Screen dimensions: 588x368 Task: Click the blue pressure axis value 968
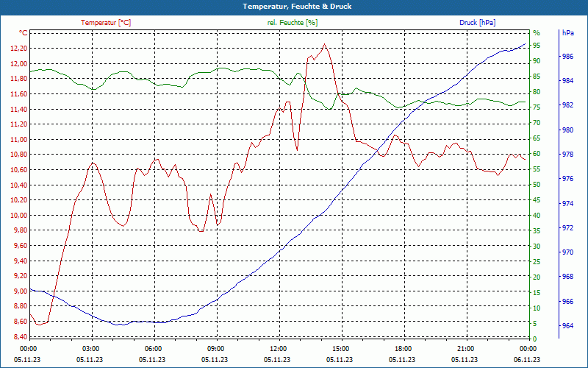[x=568, y=277]
